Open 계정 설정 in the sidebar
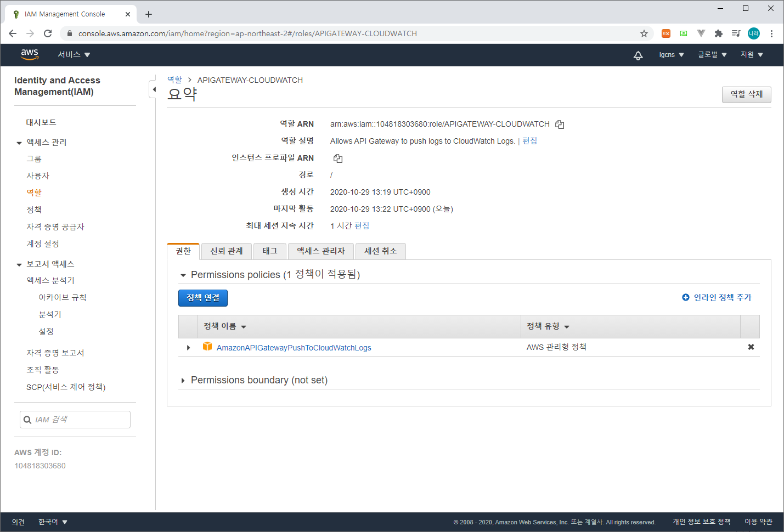The height and width of the screenshot is (532, 784). (43, 244)
